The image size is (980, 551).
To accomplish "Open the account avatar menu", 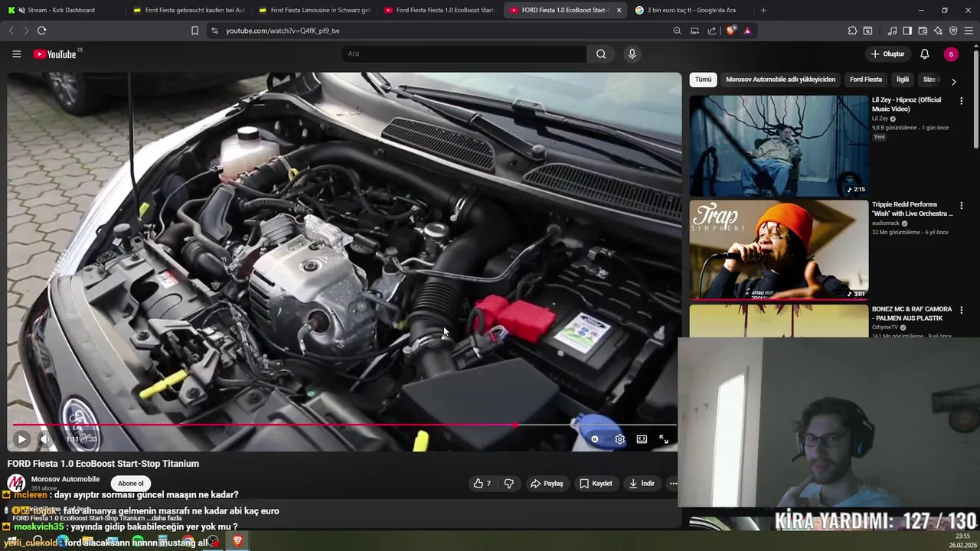I will click(951, 54).
